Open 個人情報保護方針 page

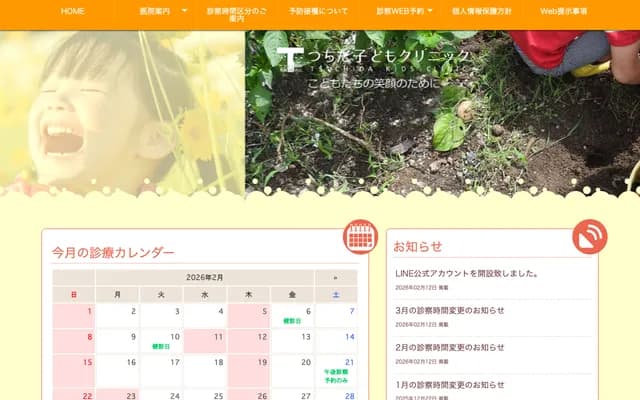482,11
